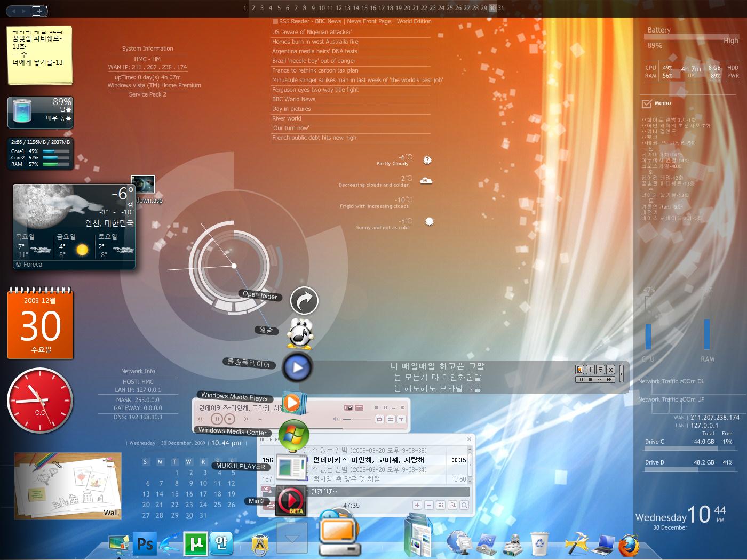Select day 30 in top date bar

(x=492, y=8)
